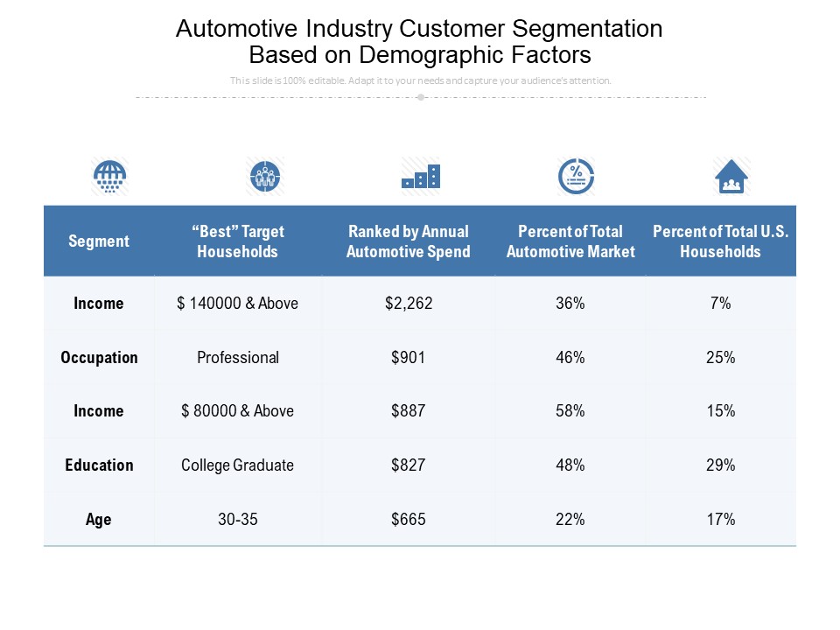Select the '48%' market cell
The width and height of the screenshot is (840, 630).
570,465
